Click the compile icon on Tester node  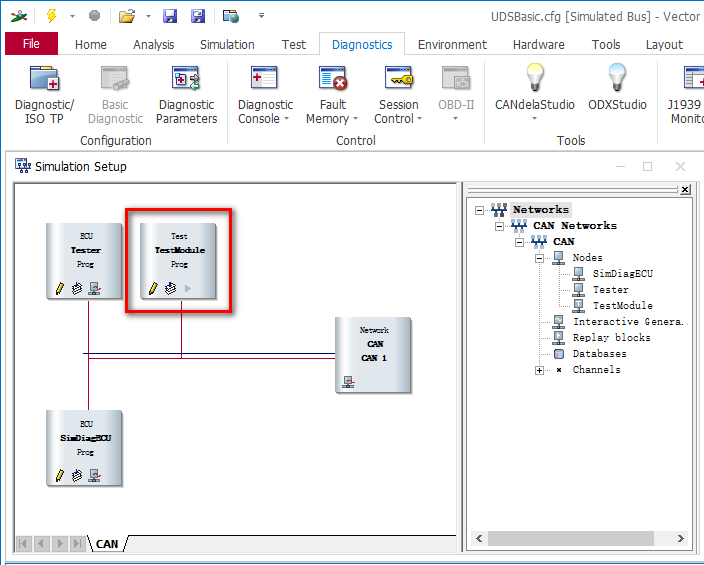(x=77, y=288)
